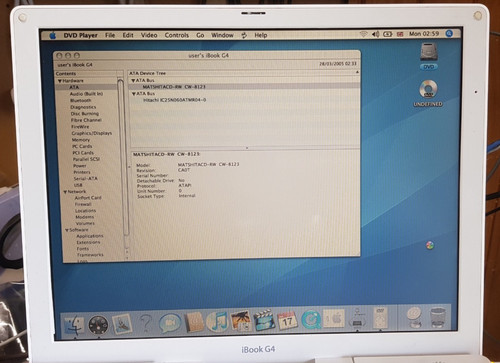Viewport: 500px width, 363px height.
Task: Select Parallel SCSI in the sidebar
Action: coord(86,159)
